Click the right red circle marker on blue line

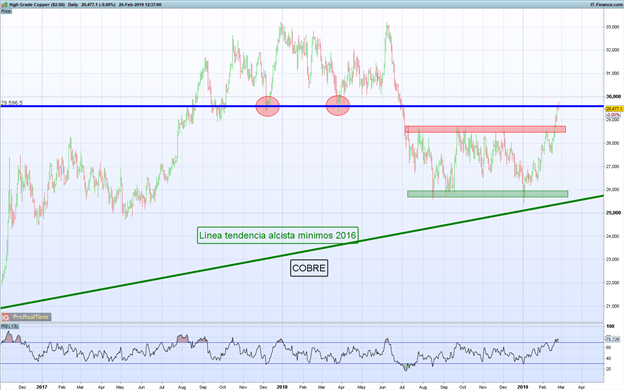(x=338, y=105)
